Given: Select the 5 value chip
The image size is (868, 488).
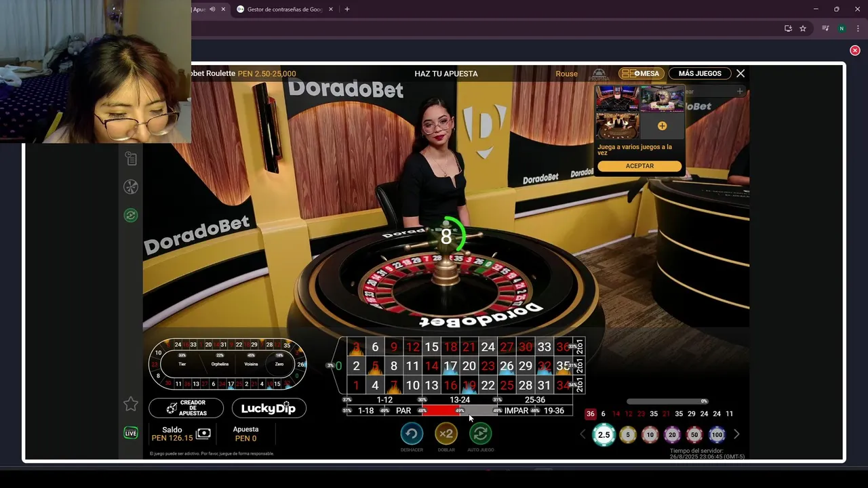Looking at the screenshot, I should click(x=628, y=435).
